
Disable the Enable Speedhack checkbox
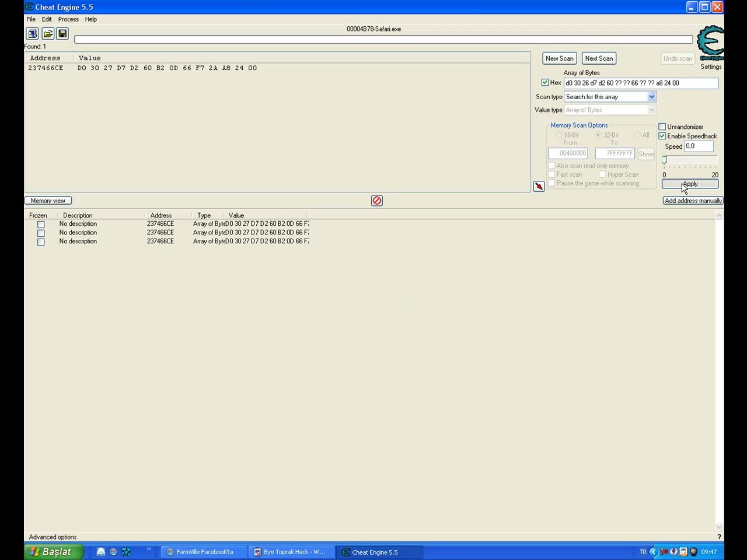[x=662, y=136]
